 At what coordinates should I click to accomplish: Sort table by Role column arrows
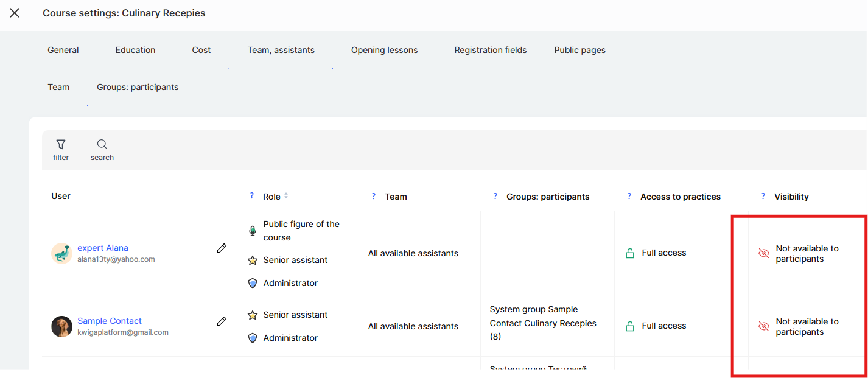[x=286, y=196]
